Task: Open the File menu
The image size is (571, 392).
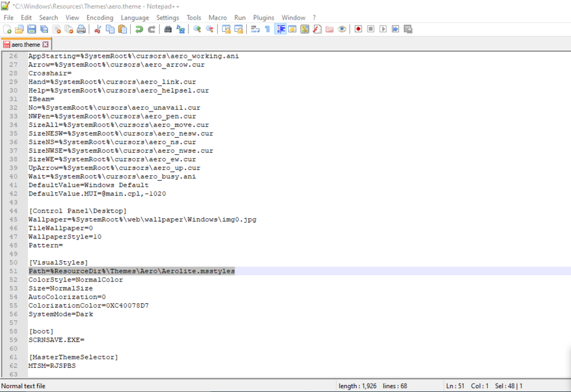Action: 9,18
